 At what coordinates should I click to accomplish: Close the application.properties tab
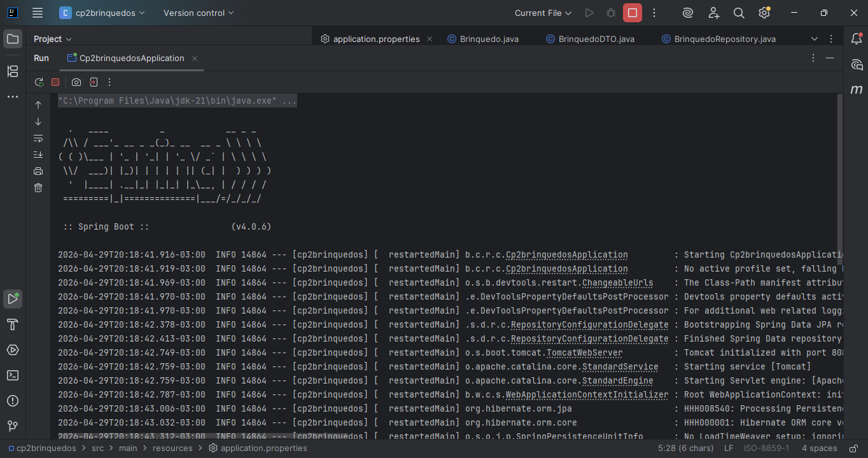pyautogui.click(x=430, y=39)
